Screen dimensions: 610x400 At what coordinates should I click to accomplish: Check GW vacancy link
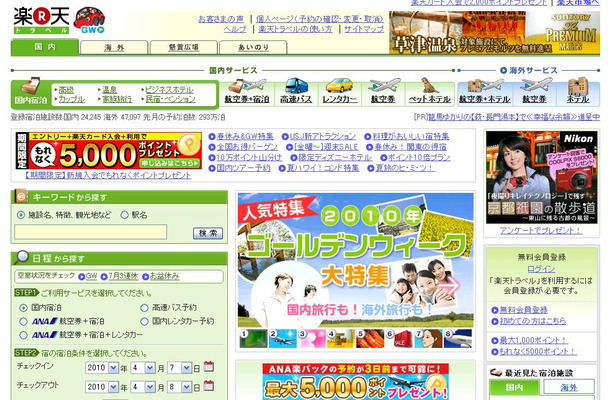[x=91, y=276]
